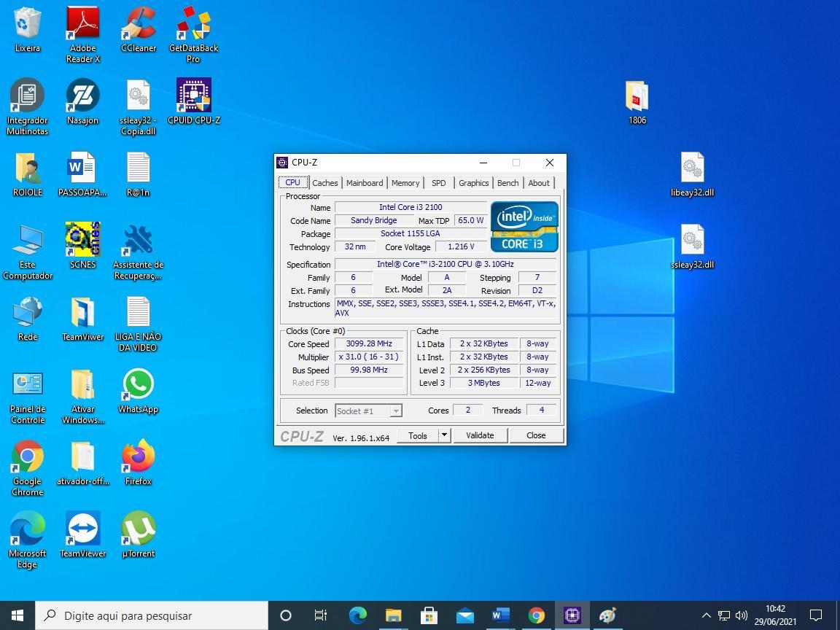
Task: Select the PASSOAPA Word document icon
Action: [x=82, y=174]
